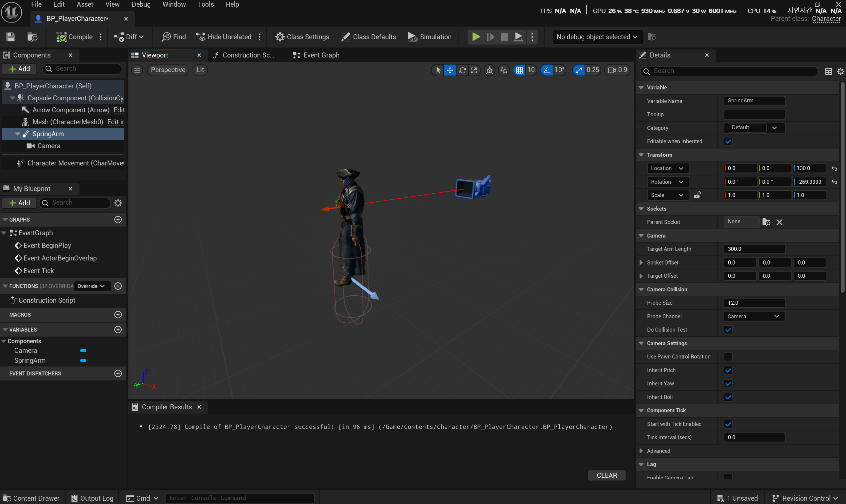Image resolution: width=846 pixels, height=504 pixels.
Task: Click the Save blueprint icon
Action: click(11, 37)
